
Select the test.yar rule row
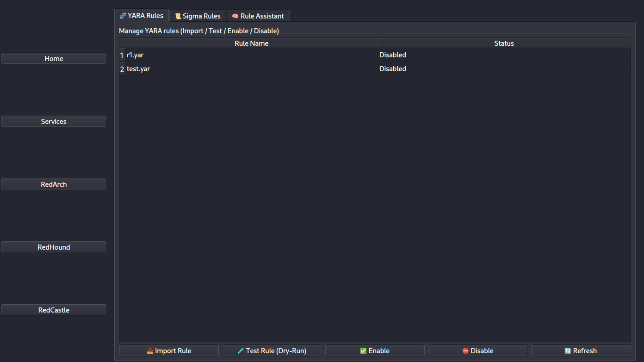tap(375, 69)
